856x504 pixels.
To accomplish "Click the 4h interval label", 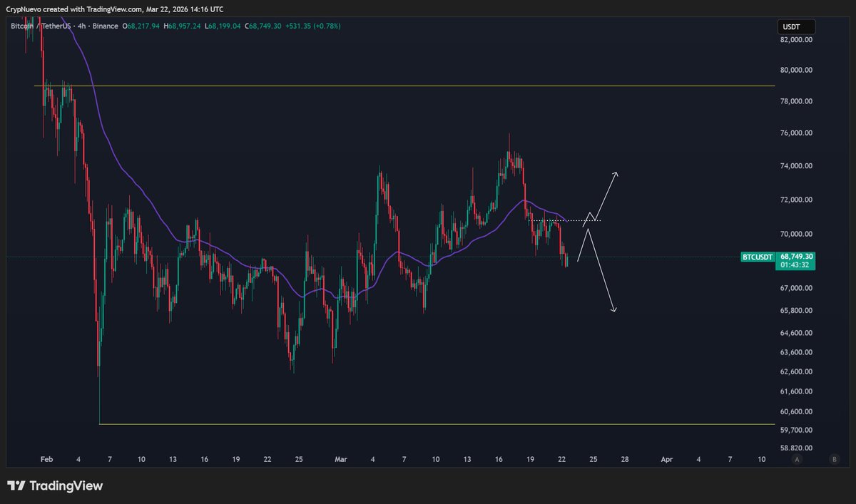I will [x=82, y=26].
